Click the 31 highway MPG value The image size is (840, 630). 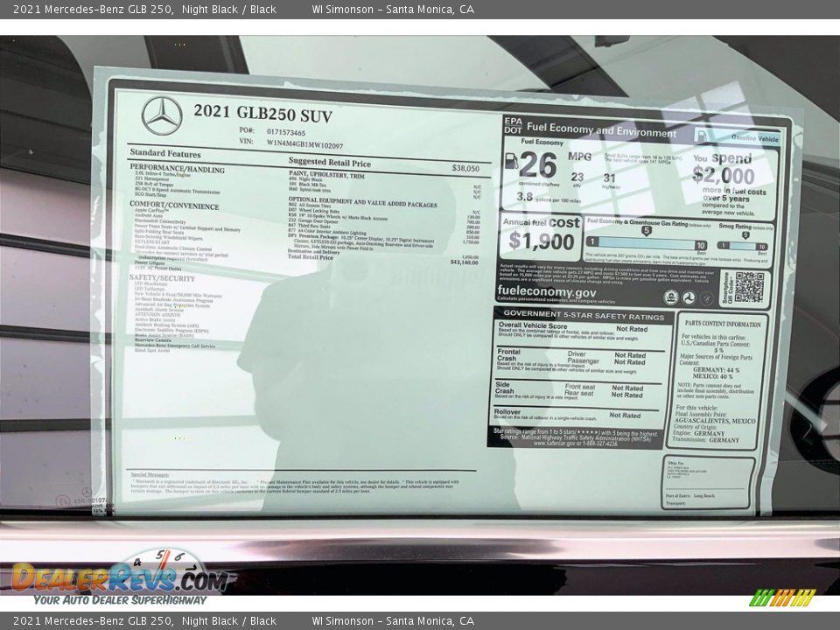click(609, 178)
